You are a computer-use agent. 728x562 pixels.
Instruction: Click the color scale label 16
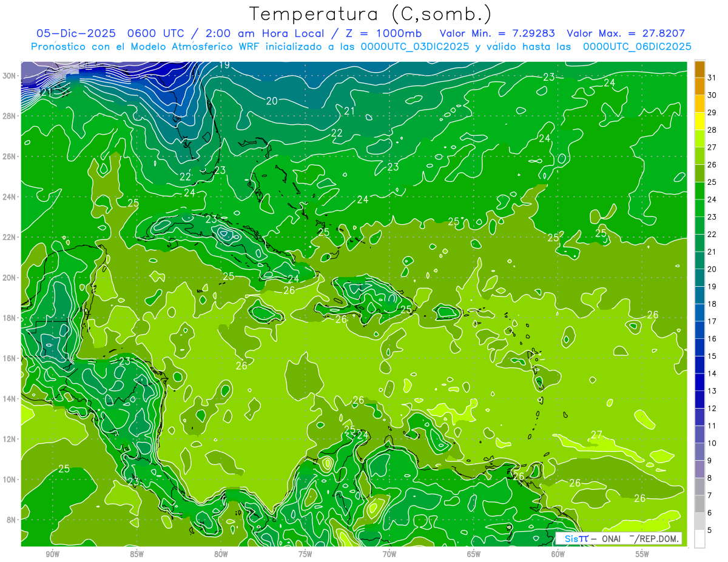pos(712,339)
